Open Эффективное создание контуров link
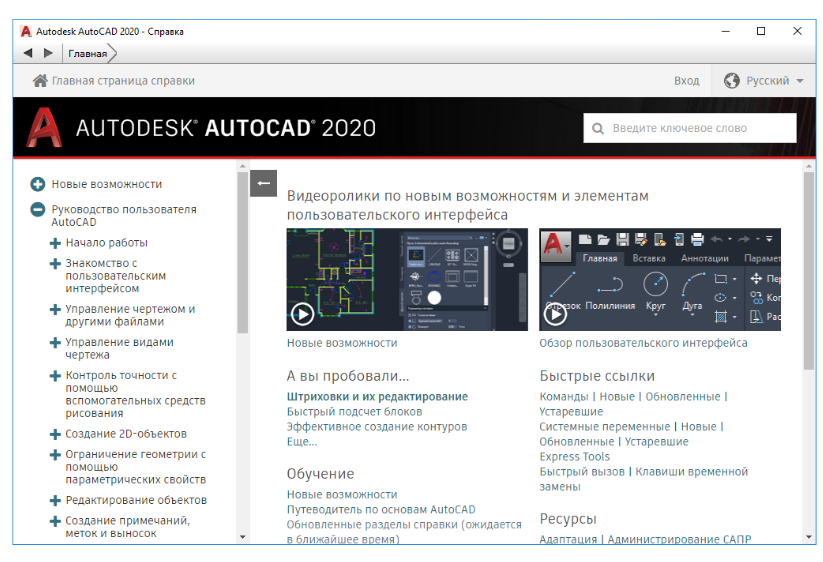The image size is (823, 562). (377, 427)
